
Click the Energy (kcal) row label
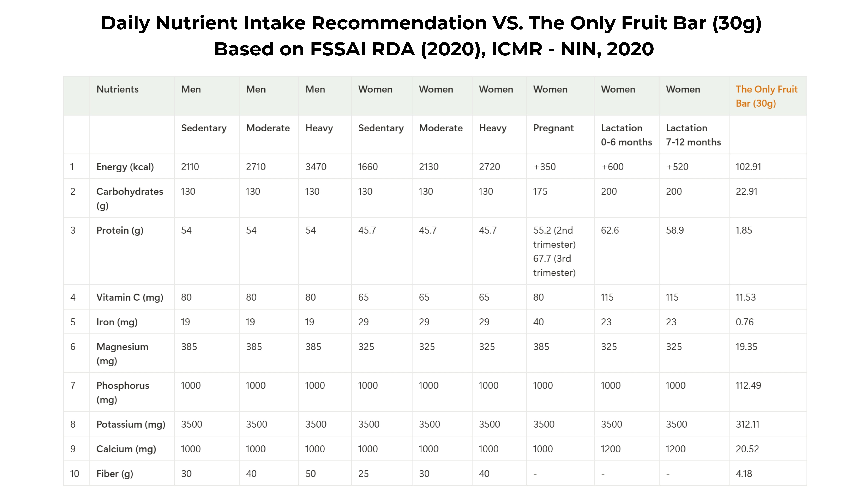(x=125, y=167)
